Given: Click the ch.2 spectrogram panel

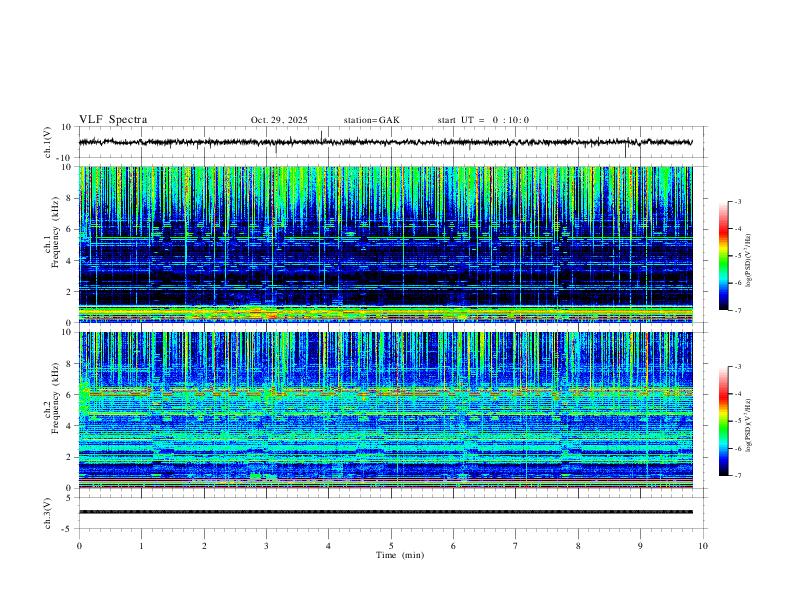Looking at the screenshot, I should (385, 410).
